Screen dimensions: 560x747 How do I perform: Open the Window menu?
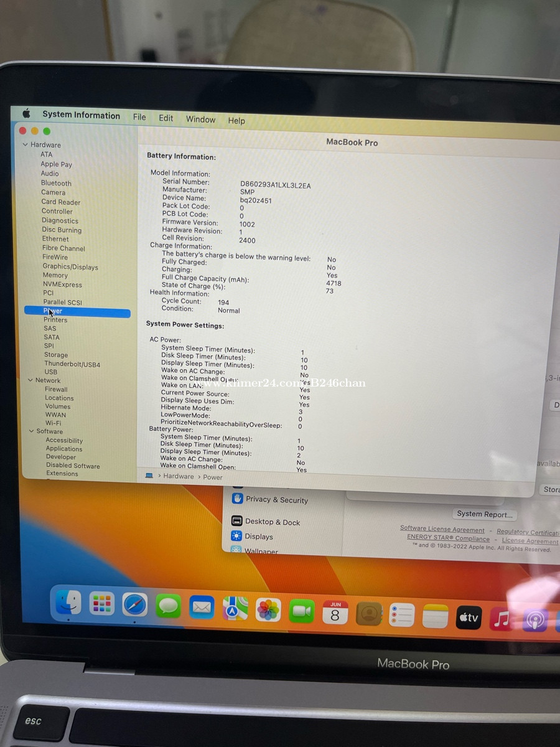pos(200,120)
